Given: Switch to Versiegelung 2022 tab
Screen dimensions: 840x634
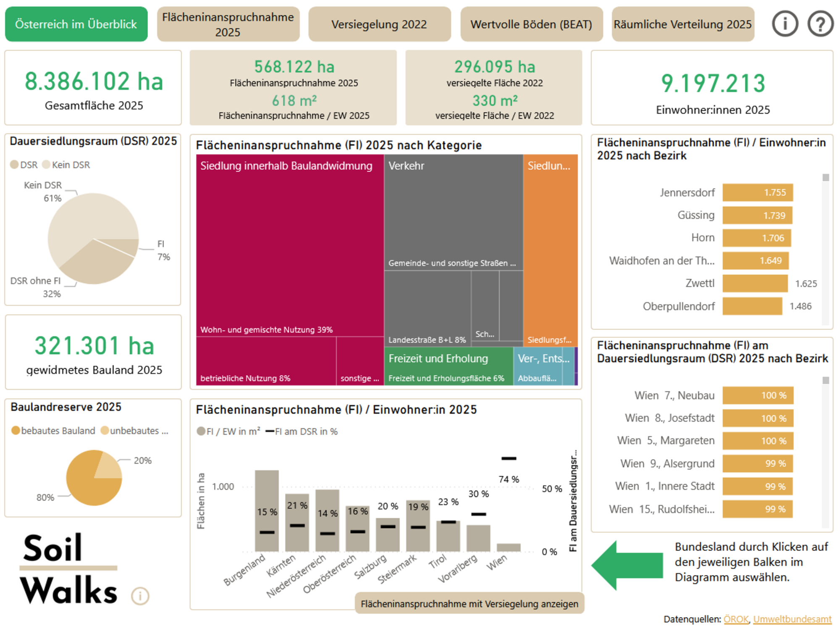Looking at the screenshot, I should [x=379, y=24].
